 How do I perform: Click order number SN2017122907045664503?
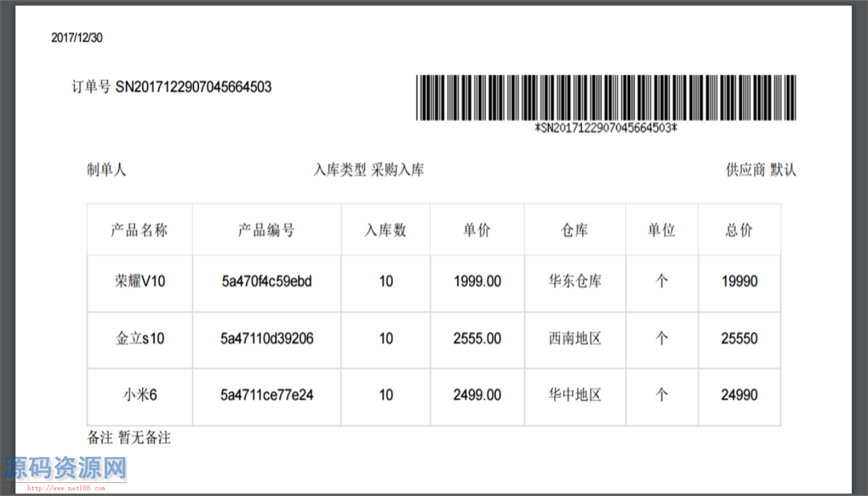pyautogui.click(x=192, y=87)
